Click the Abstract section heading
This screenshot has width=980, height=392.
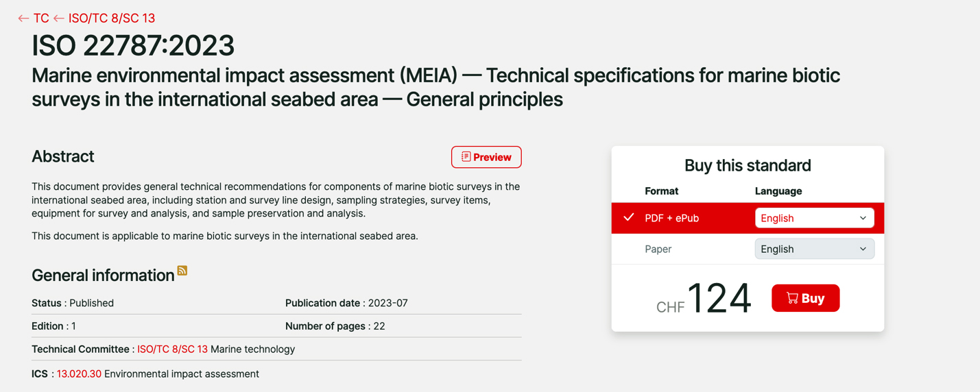click(x=63, y=156)
